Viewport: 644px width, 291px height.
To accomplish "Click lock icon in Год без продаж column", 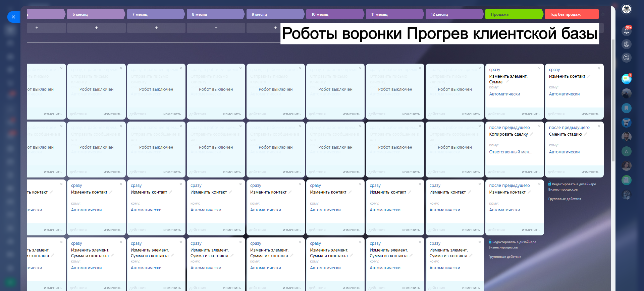I will click(x=550, y=184).
